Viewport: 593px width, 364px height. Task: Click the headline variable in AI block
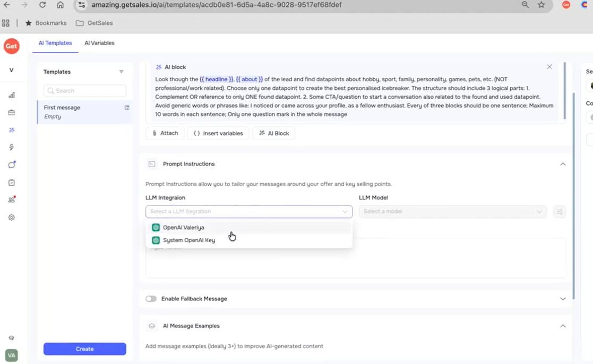coord(216,80)
